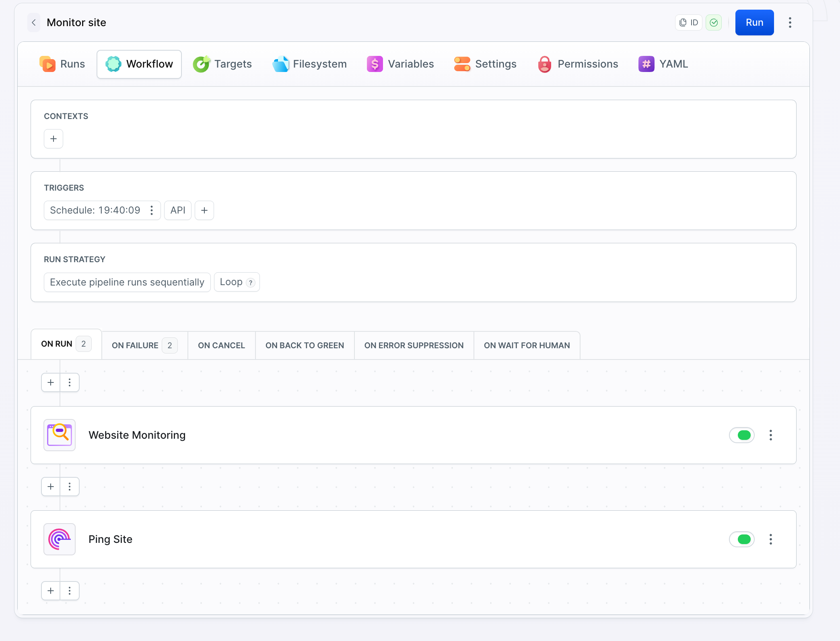
Task: Open the three-dot menu below Ping Site
Action: point(70,591)
